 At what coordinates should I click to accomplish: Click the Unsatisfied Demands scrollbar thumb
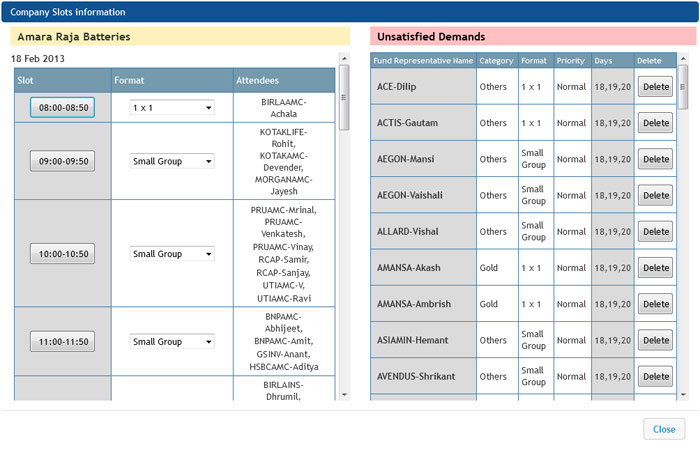683,87
